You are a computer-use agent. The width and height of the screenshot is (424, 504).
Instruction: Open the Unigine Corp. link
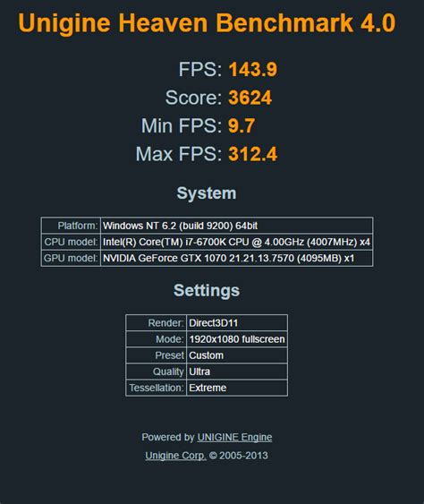click(175, 456)
